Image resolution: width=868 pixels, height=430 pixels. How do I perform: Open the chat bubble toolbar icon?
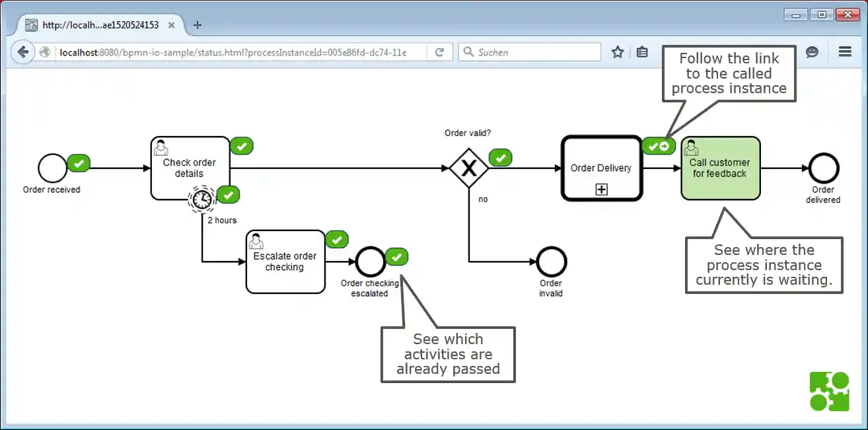[x=813, y=52]
